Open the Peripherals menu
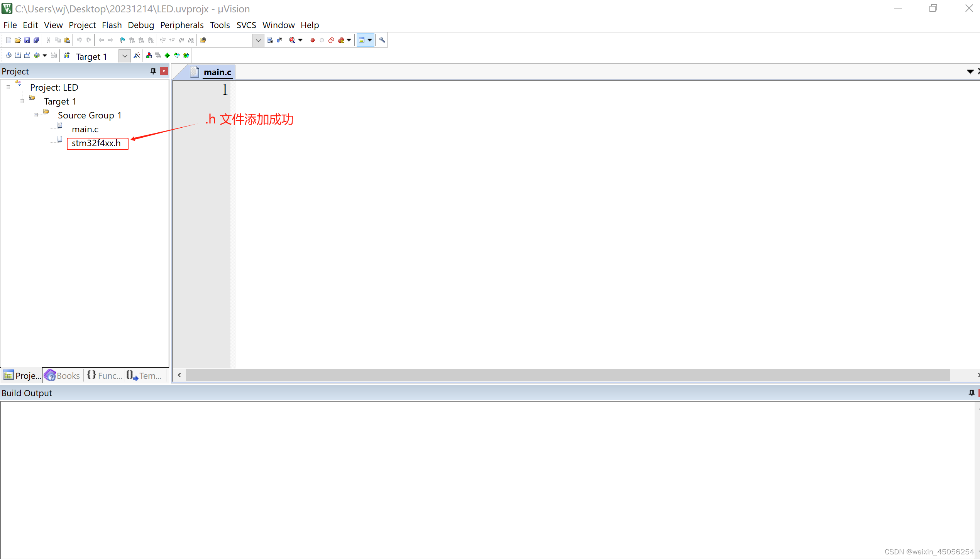Image resolution: width=980 pixels, height=559 pixels. pyautogui.click(x=182, y=25)
